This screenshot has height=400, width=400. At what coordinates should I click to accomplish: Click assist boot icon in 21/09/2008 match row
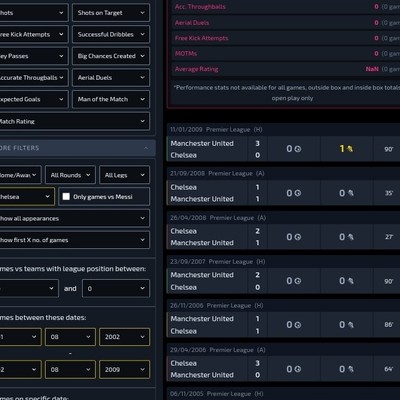350,193
